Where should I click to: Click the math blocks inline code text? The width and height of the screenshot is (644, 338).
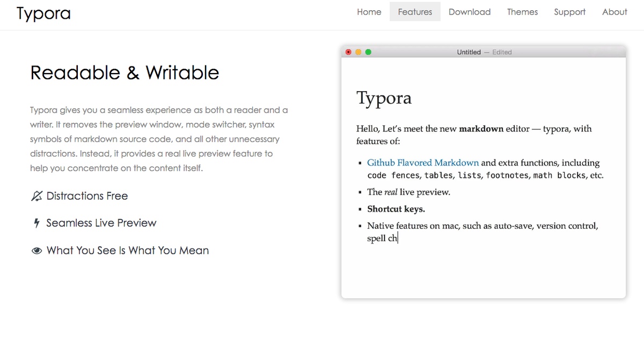click(558, 175)
